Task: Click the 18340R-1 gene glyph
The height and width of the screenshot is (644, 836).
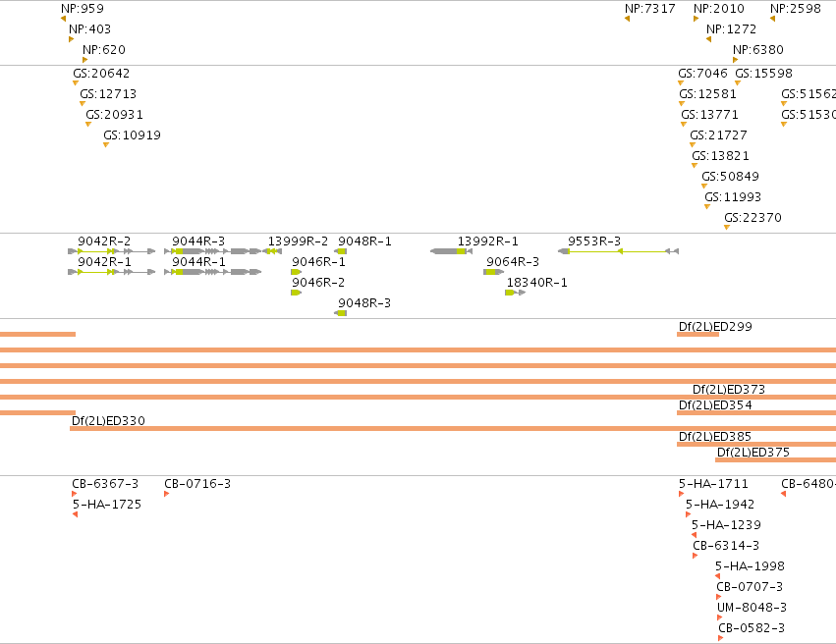Action: 516,293
